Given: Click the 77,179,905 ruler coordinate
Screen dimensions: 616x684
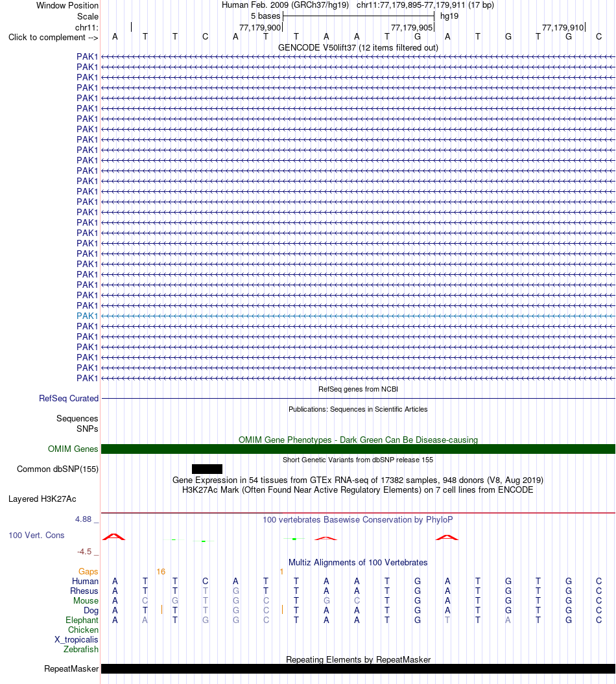Looking at the screenshot, I should pos(412,27).
